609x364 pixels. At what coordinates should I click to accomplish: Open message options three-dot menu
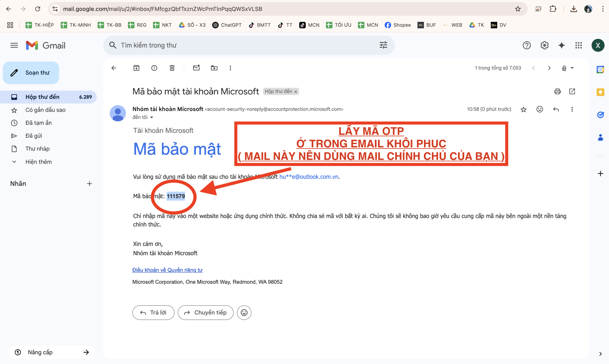point(572,109)
